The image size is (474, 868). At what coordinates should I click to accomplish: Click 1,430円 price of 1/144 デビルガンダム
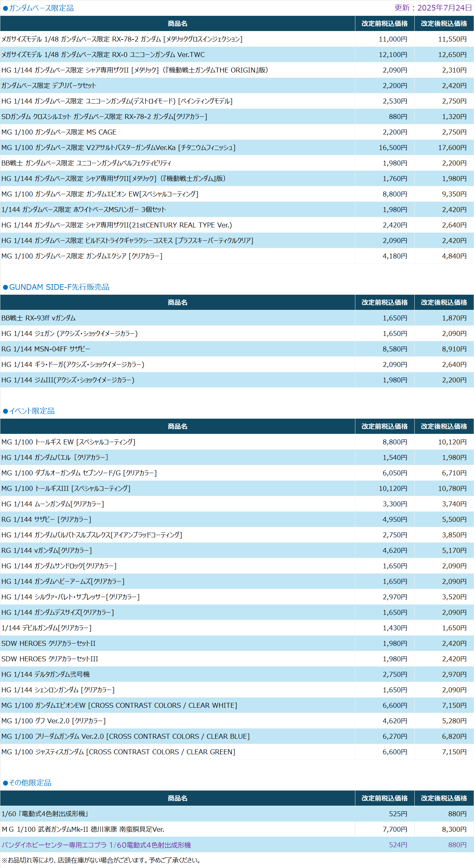[x=395, y=628]
